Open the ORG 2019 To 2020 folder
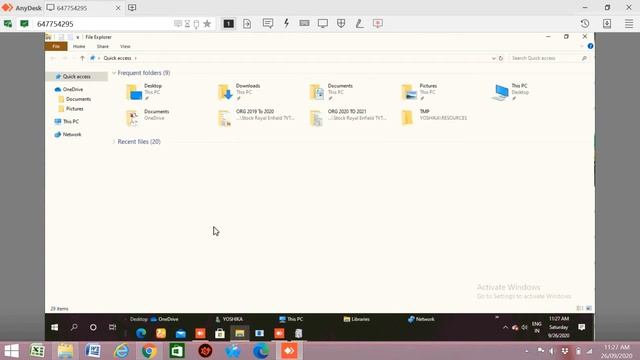 point(256,118)
